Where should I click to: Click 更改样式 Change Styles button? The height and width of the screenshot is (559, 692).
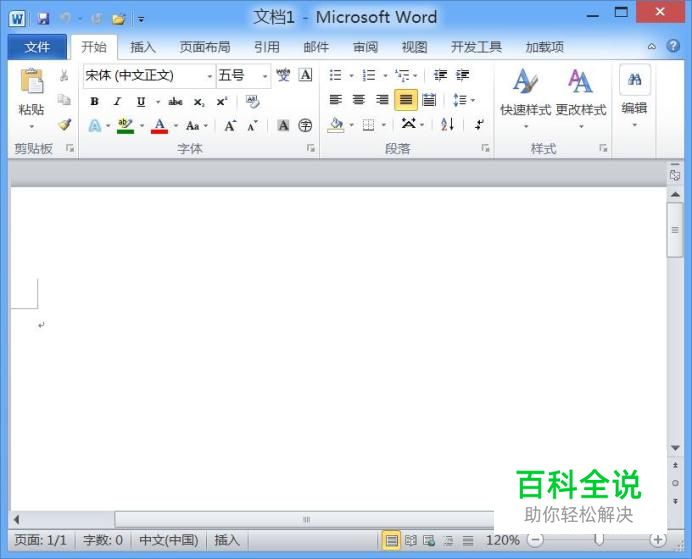581,99
